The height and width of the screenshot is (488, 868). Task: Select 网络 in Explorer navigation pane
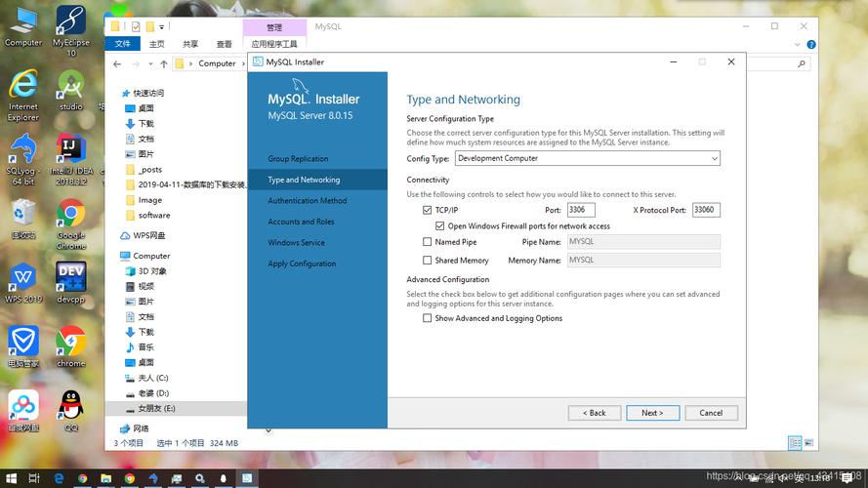click(x=135, y=428)
